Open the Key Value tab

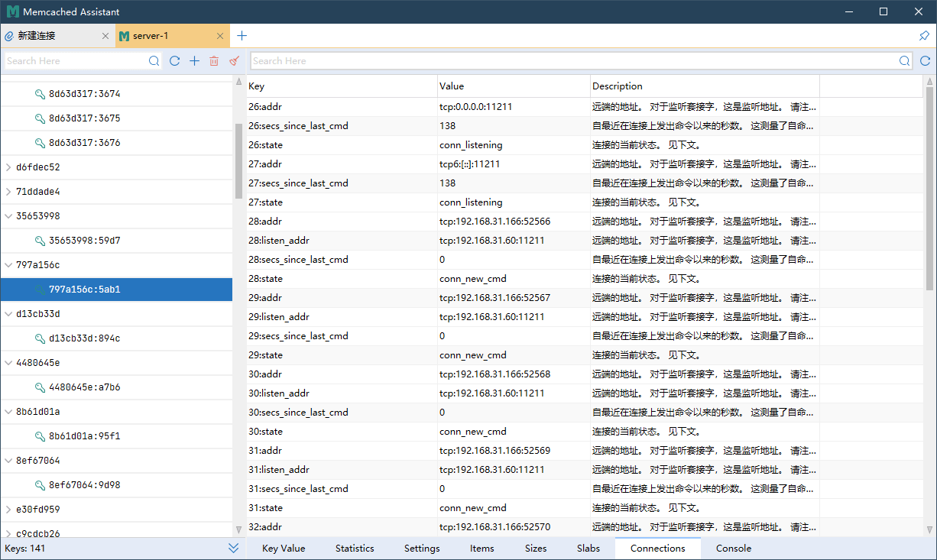(x=284, y=549)
